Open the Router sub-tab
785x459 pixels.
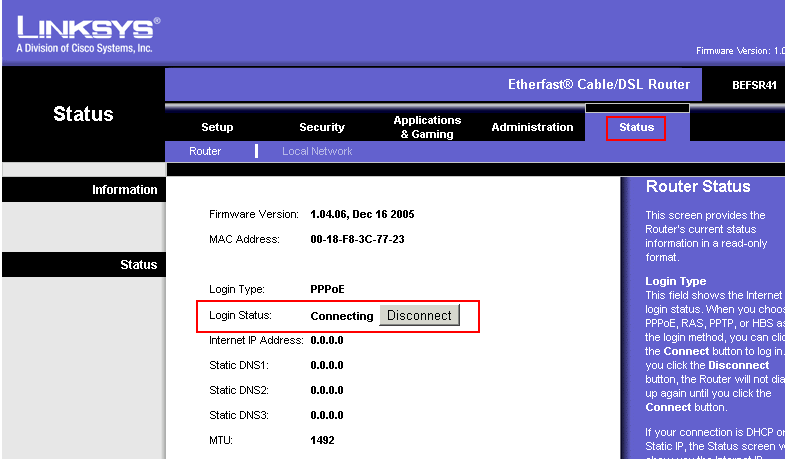pos(205,151)
